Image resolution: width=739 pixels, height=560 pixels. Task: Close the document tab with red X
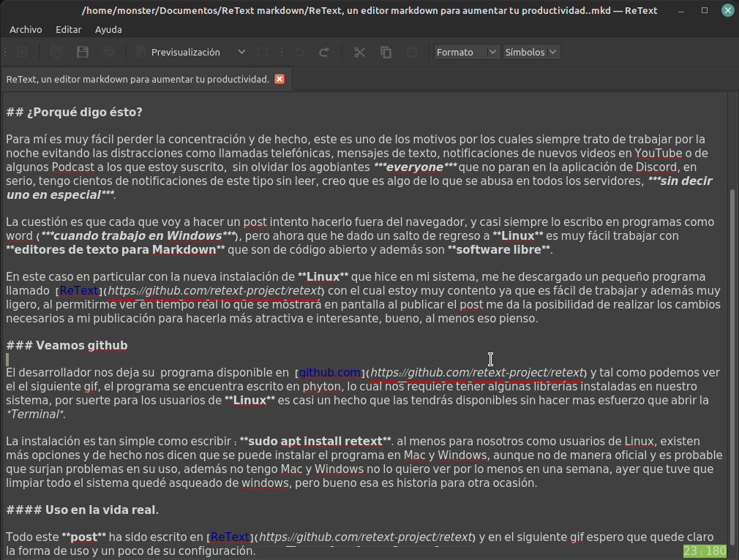coord(280,79)
